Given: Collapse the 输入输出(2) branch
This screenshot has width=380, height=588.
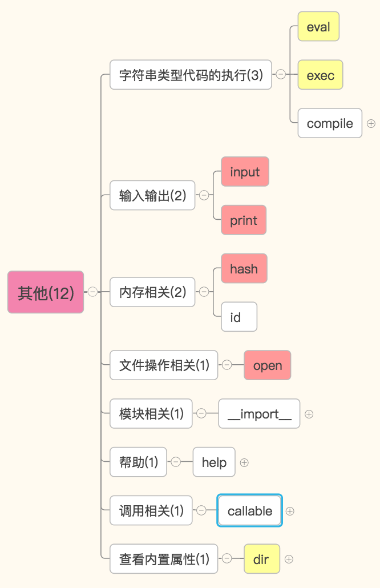Looking at the screenshot, I should click(204, 195).
